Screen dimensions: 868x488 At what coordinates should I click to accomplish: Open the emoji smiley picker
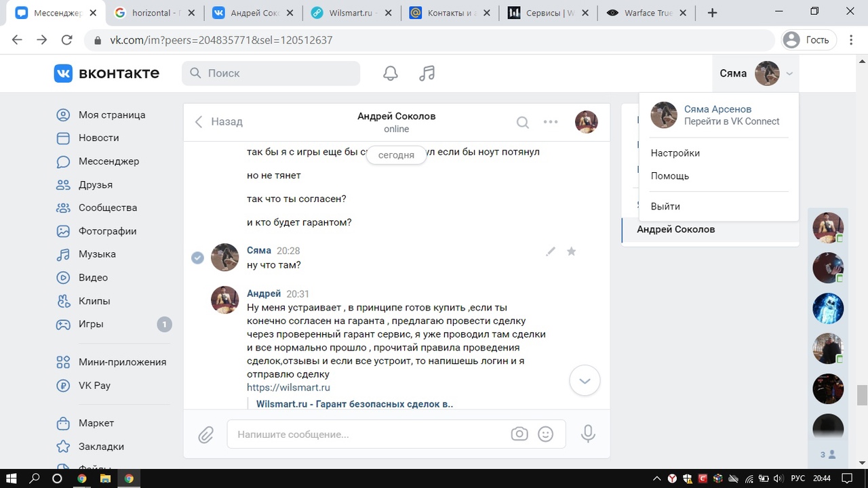545,434
